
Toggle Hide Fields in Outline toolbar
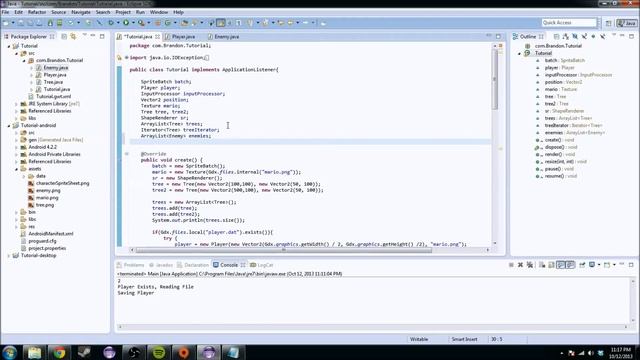click(x=575, y=36)
